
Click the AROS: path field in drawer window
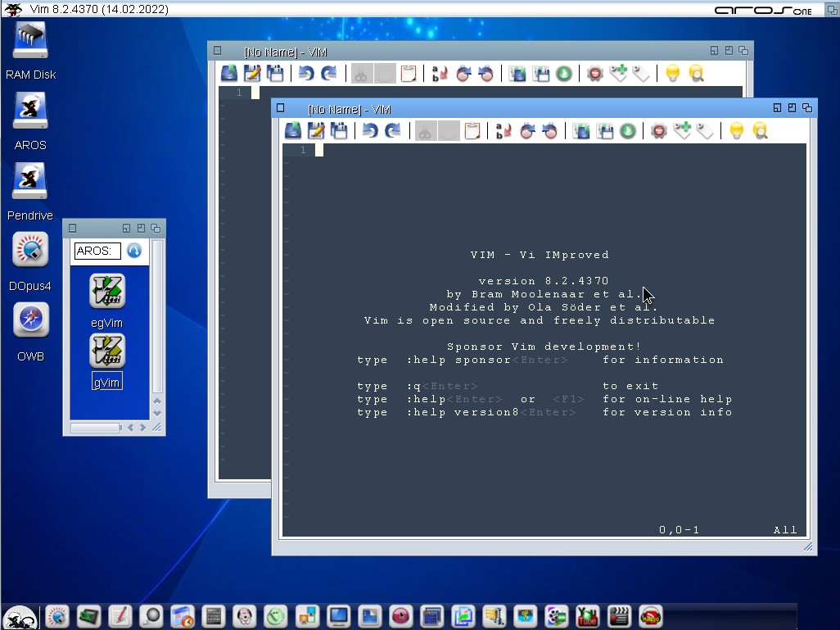coord(97,251)
